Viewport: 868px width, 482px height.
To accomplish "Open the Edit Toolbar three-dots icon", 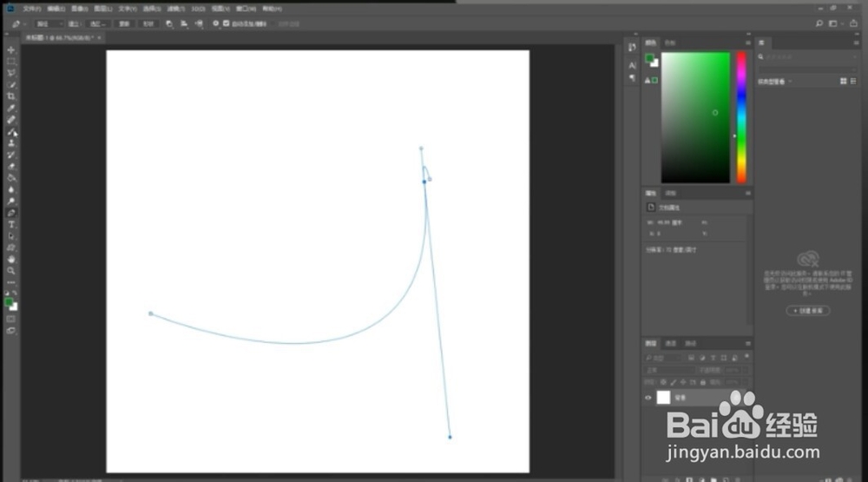I will (x=11, y=282).
